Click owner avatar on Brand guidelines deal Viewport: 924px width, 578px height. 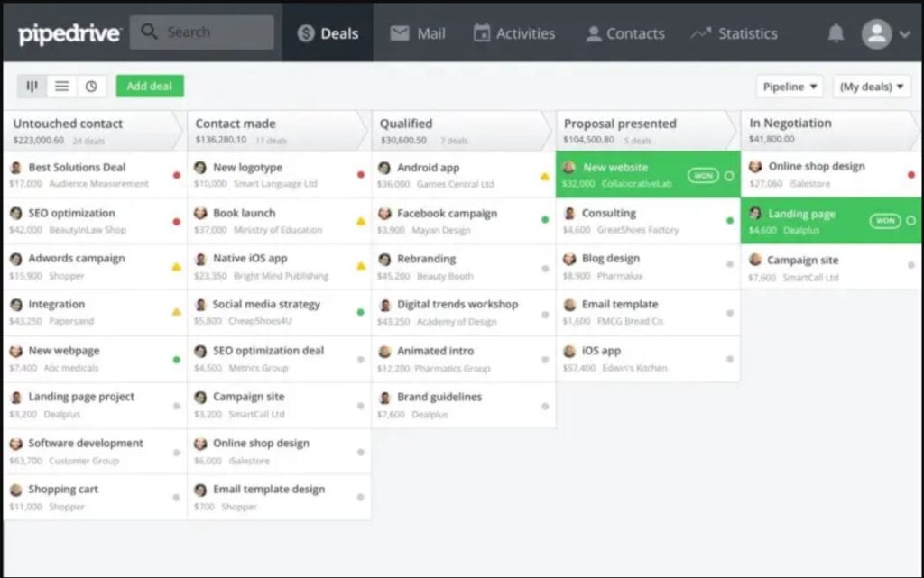coord(384,398)
